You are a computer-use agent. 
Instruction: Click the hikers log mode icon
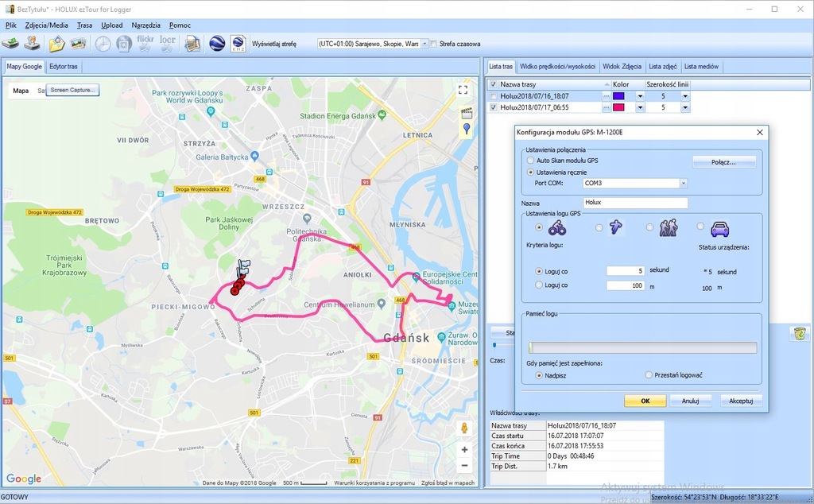coord(669,227)
